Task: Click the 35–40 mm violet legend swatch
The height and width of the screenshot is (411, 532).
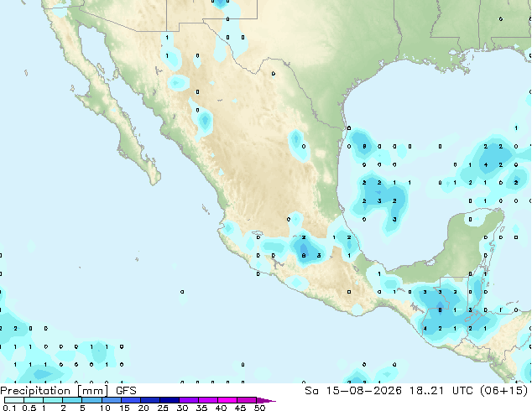Action: point(207,400)
